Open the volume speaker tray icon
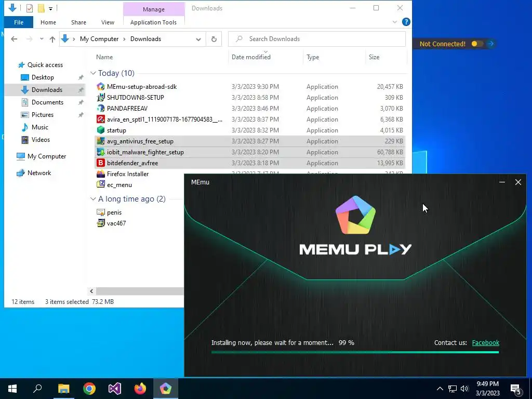The width and height of the screenshot is (532, 399). [x=464, y=389]
